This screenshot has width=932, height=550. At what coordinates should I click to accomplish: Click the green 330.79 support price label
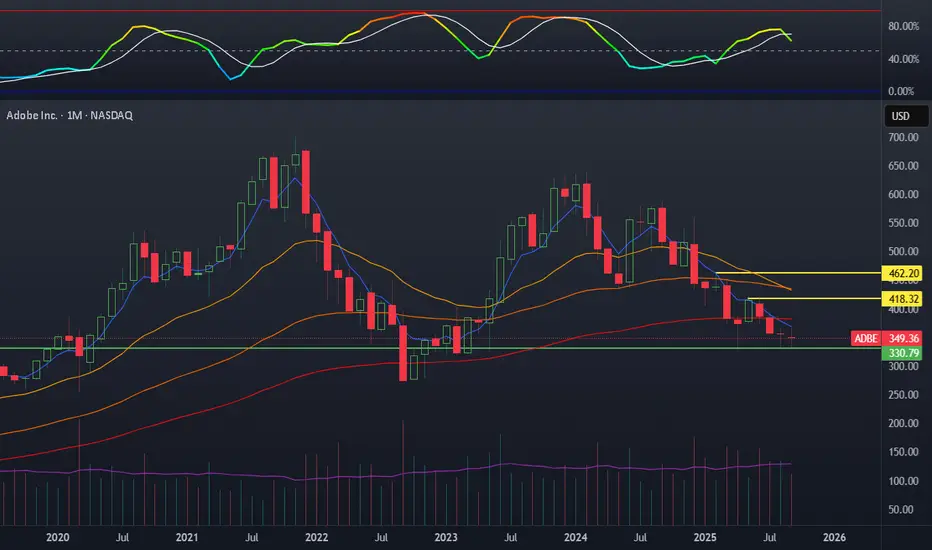902,353
